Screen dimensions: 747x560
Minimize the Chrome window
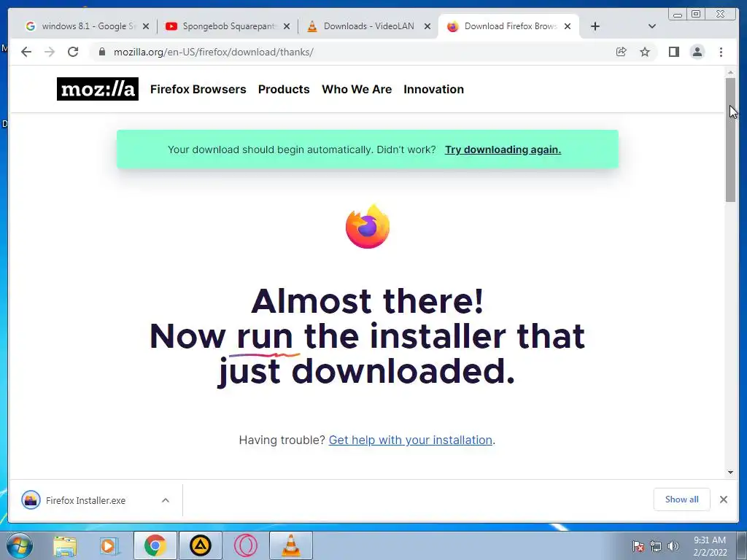point(678,15)
